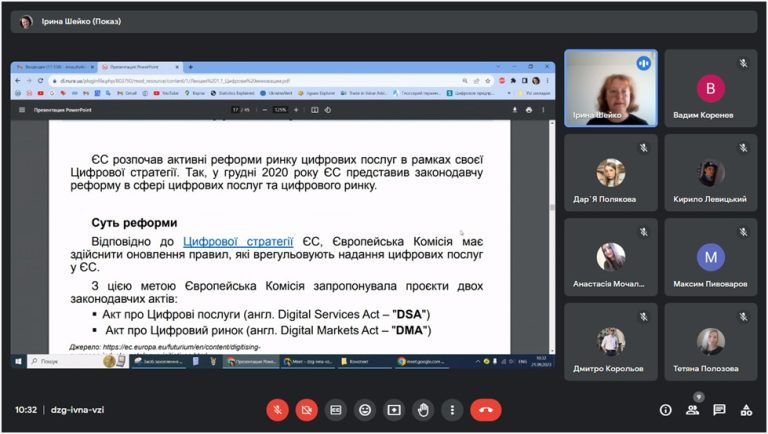Switch to Презентация PowerPoint Chrome tab
The width and height of the screenshot is (768, 434).
(x=140, y=67)
